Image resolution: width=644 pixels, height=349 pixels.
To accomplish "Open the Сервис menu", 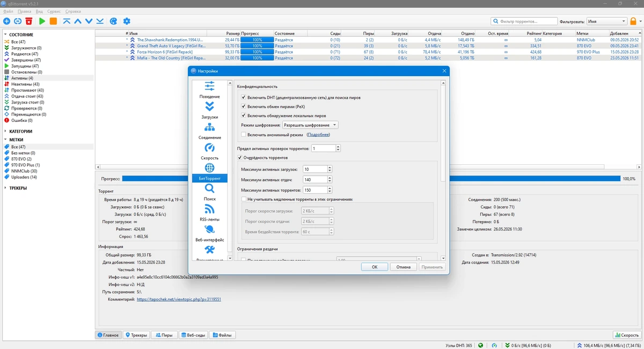I will [54, 11].
